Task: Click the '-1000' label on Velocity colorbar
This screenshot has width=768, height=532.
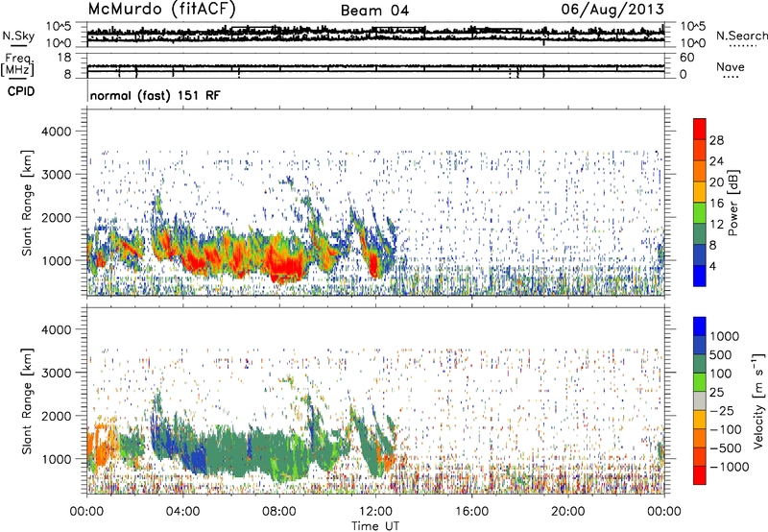Action: pos(730,467)
